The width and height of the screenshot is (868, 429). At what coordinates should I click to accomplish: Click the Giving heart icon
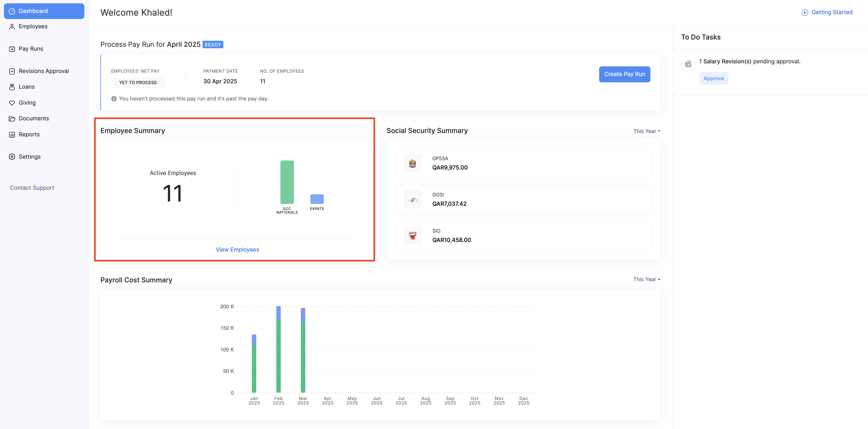point(12,103)
